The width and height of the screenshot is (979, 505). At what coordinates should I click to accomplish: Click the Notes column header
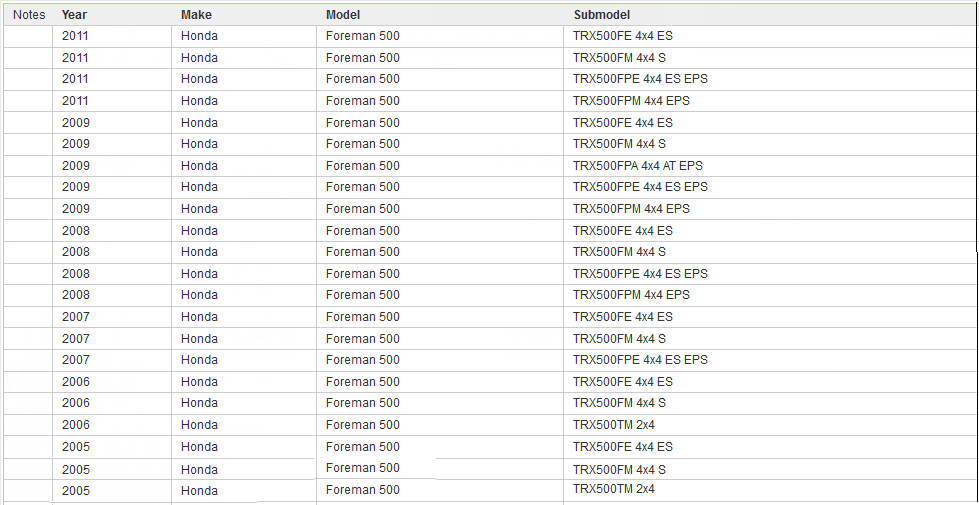29,15
